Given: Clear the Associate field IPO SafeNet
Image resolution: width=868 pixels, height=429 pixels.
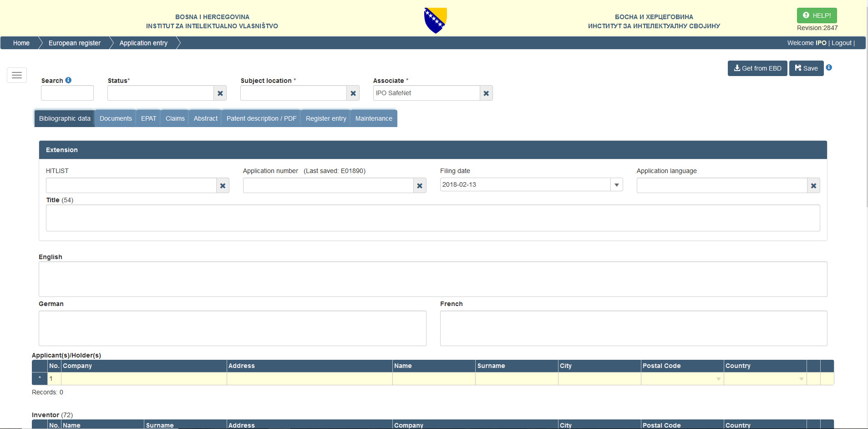Looking at the screenshot, I should tap(486, 93).
